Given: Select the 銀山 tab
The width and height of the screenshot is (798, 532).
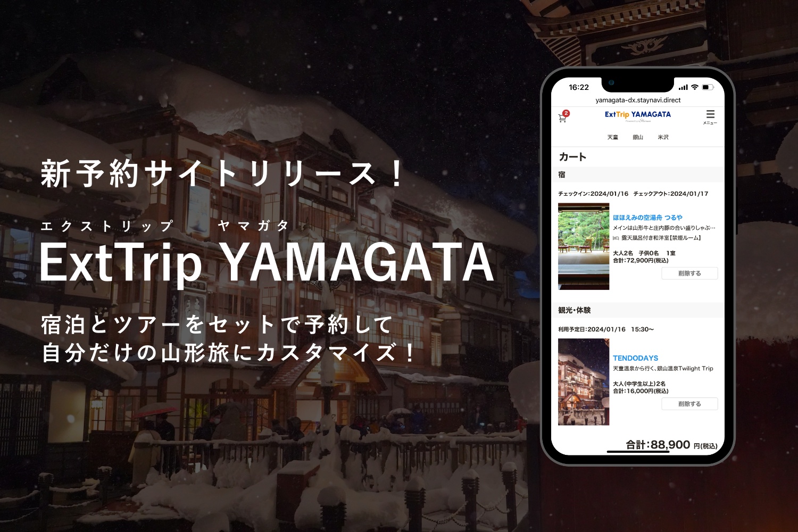Looking at the screenshot, I should tap(638, 137).
